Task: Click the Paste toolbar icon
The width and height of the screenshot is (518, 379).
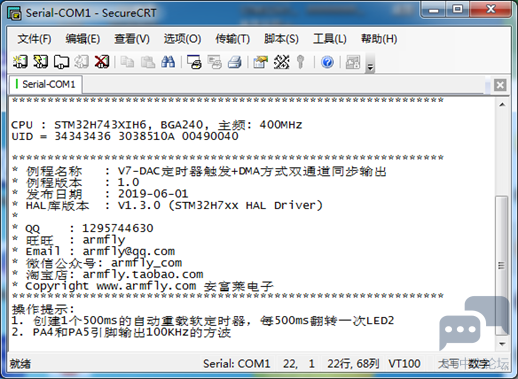Action: click(148, 62)
